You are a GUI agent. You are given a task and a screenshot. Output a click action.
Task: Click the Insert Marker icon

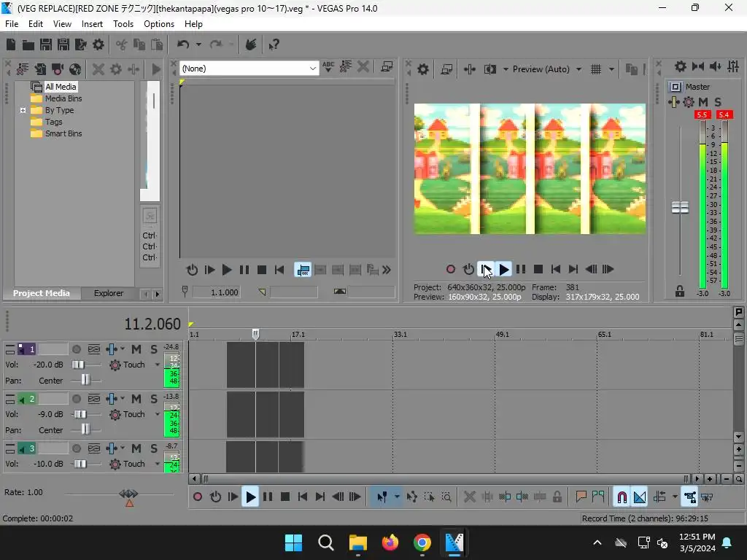coord(581,497)
